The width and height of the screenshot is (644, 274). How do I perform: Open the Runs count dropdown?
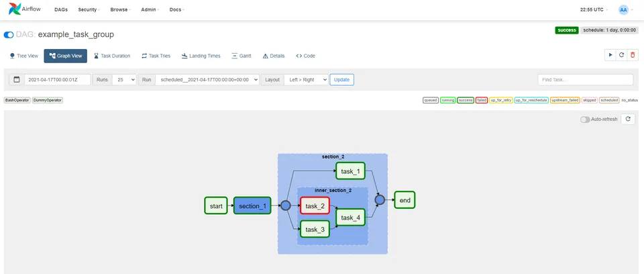click(x=125, y=79)
